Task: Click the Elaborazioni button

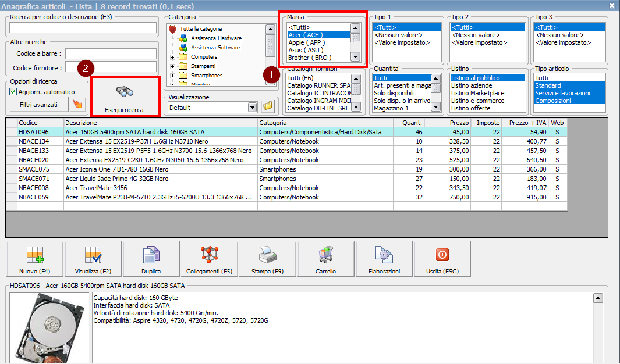Action: click(x=384, y=259)
